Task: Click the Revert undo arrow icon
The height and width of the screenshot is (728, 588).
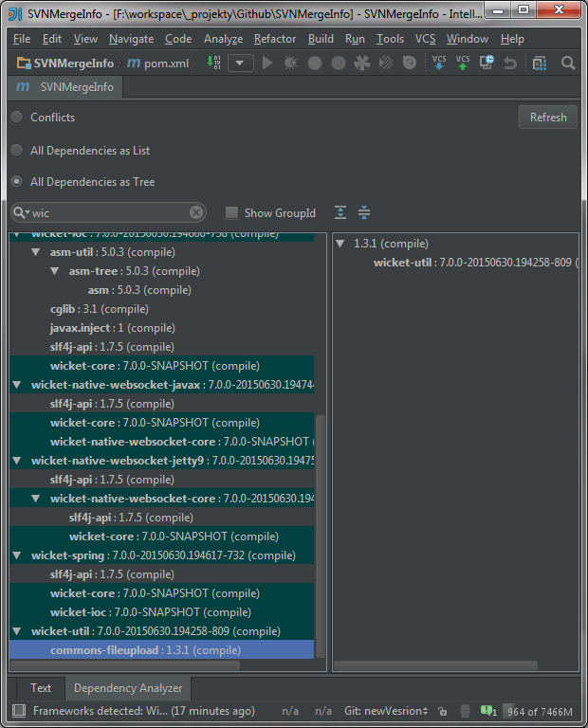Action: tap(510, 63)
